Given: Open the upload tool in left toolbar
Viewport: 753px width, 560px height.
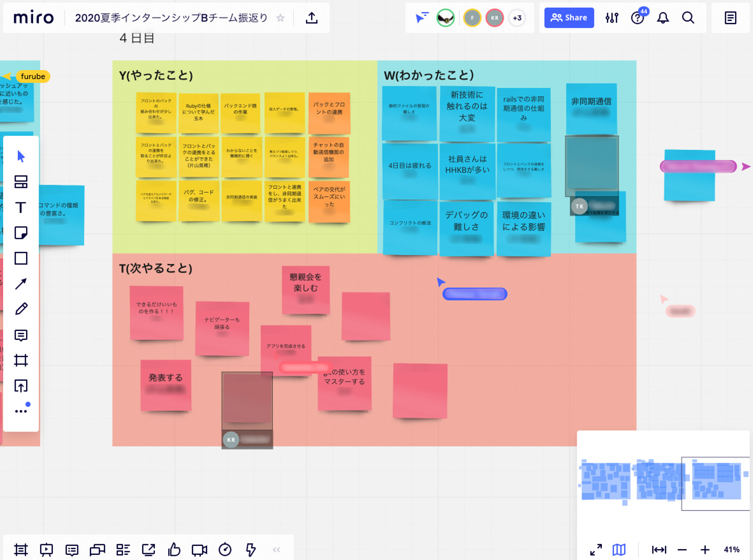Looking at the screenshot, I should click(x=21, y=386).
